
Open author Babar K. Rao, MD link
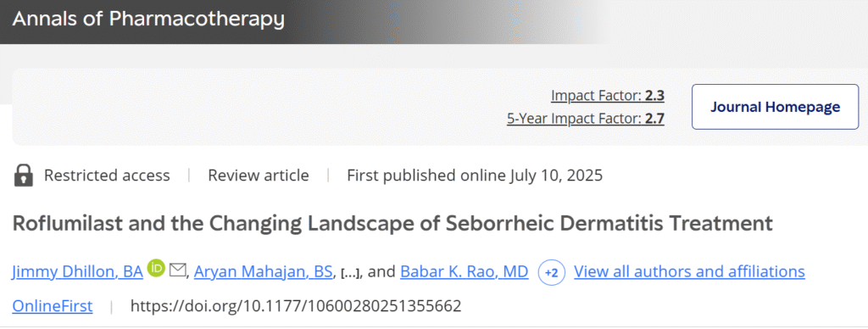point(464,271)
